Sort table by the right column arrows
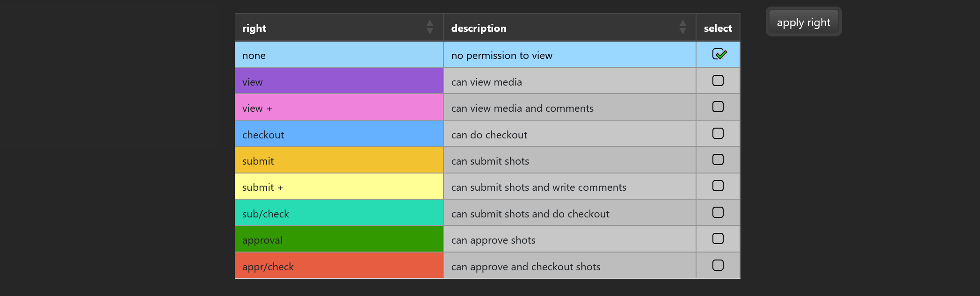The width and height of the screenshot is (980, 296). [429, 27]
